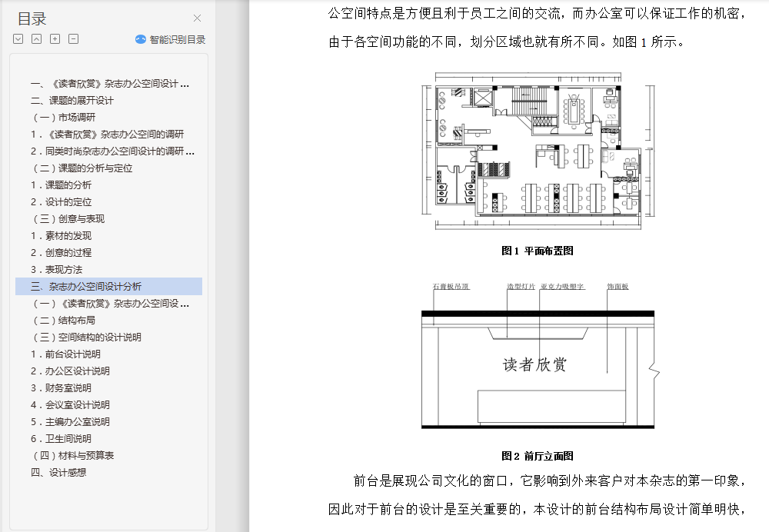Click caption 图2 前厅立面图
769x532 pixels.
[538, 457]
